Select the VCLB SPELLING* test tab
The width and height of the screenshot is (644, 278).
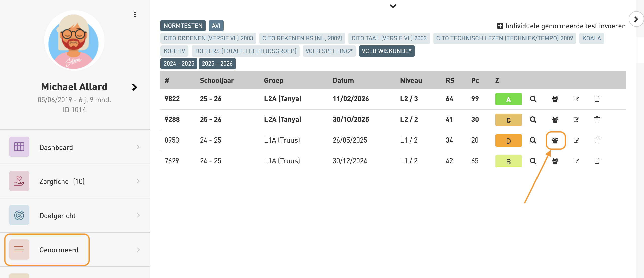[x=329, y=51]
